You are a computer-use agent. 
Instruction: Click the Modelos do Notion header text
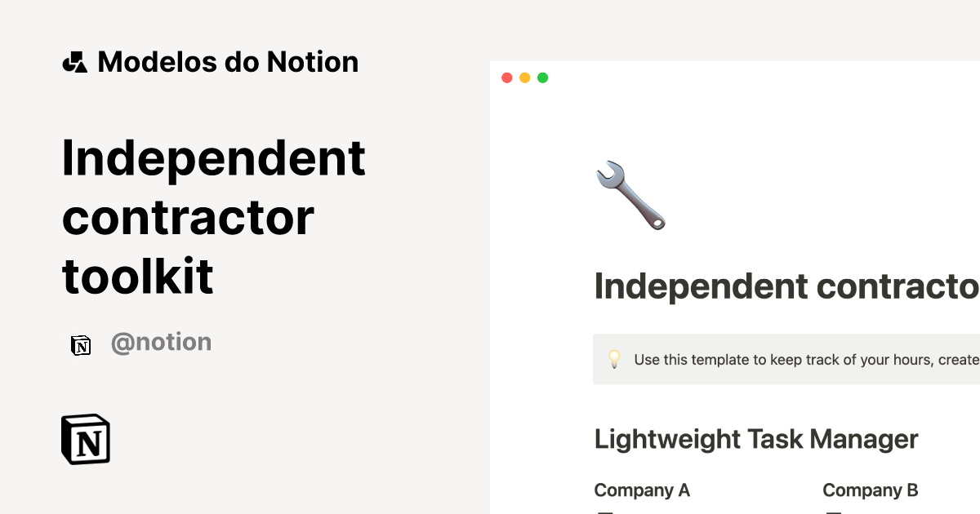(227, 61)
